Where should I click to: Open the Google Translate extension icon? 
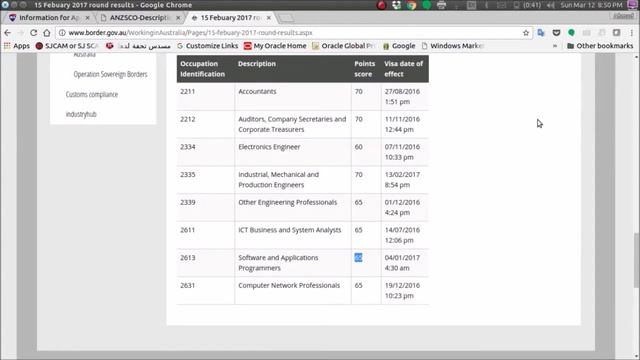541,33
